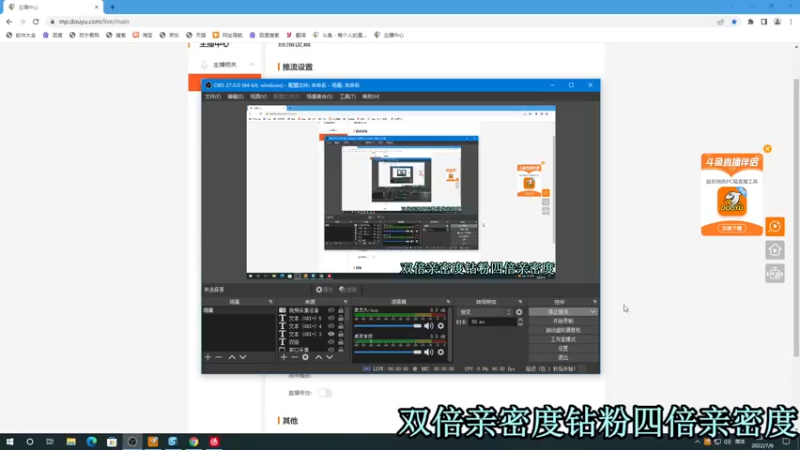Move scene down with the down arrow in Scenes panel
The height and width of the screenshot is (450, 800).
243,357
